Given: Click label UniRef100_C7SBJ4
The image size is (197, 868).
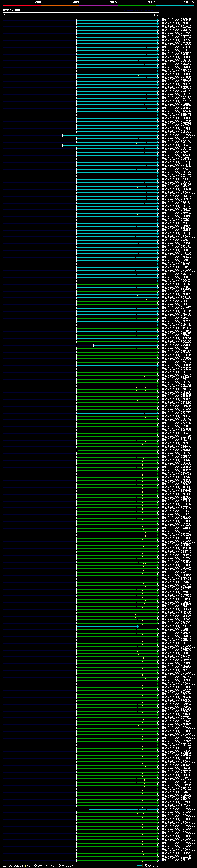Looking at the screenshot, I should [177, 348].
